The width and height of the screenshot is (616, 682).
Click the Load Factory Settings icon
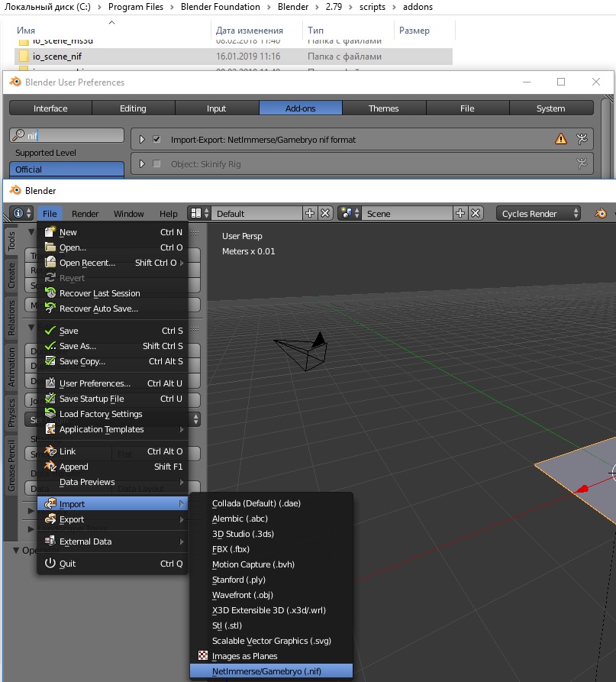click(50, 413)
